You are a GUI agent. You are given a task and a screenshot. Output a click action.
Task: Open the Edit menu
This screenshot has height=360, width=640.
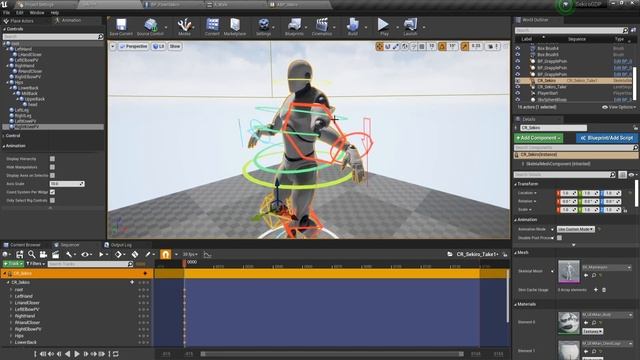(19, 13)
